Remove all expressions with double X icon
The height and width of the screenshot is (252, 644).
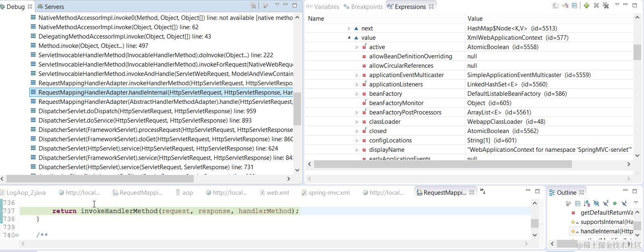tap(606, 6)
